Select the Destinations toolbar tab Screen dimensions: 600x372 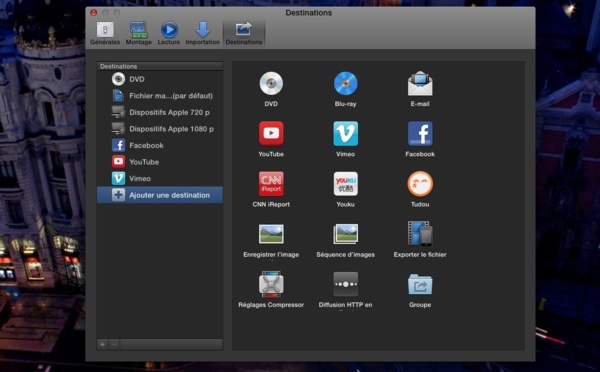click(x=244, y=34)
